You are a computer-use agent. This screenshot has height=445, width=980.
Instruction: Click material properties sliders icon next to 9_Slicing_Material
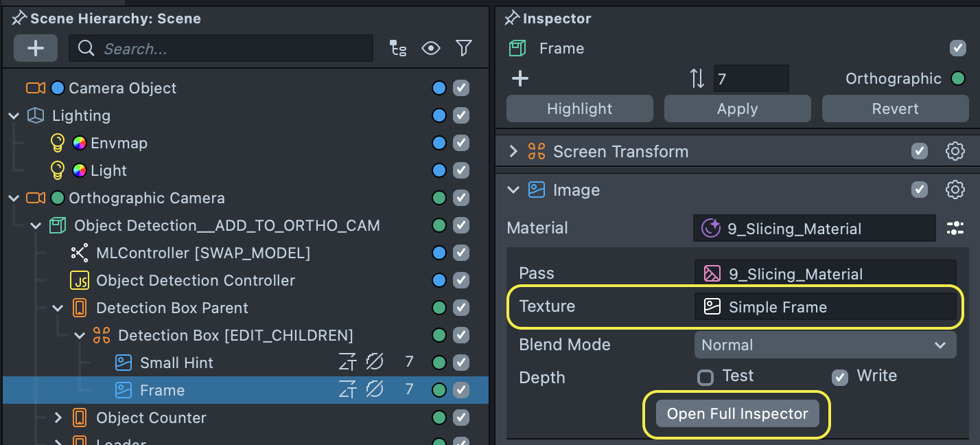pyautogui.click(x=955, y=229)
